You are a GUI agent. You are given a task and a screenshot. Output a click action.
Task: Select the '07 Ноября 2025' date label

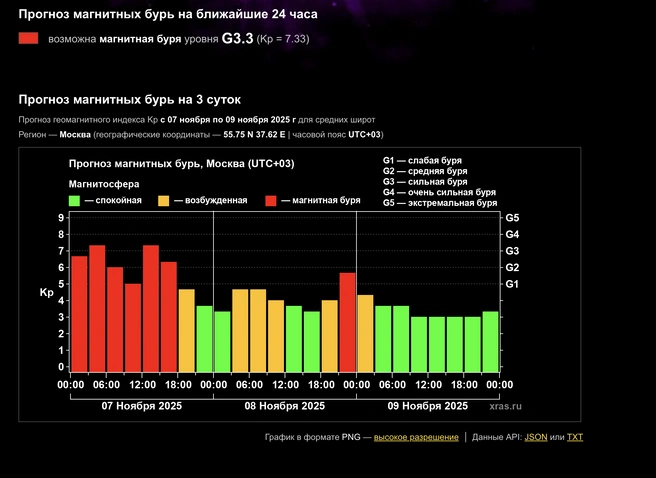click(142, 406)
